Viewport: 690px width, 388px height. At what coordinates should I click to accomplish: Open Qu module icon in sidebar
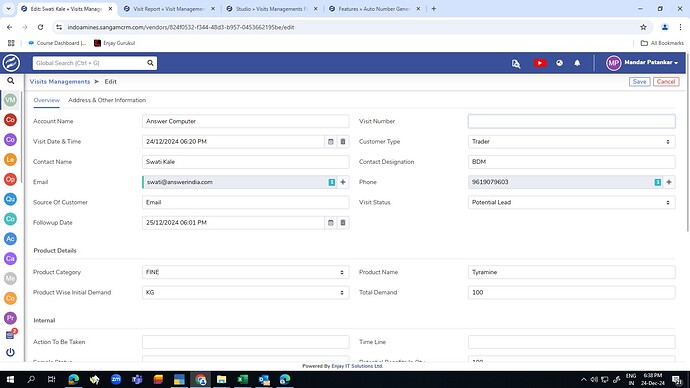(10, 199)
